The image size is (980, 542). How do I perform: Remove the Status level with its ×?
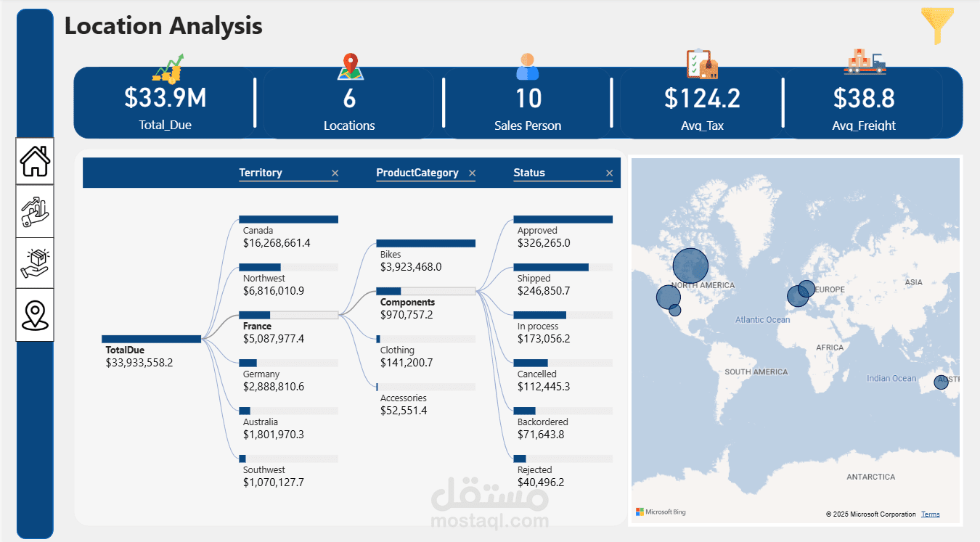pos(609,173)
